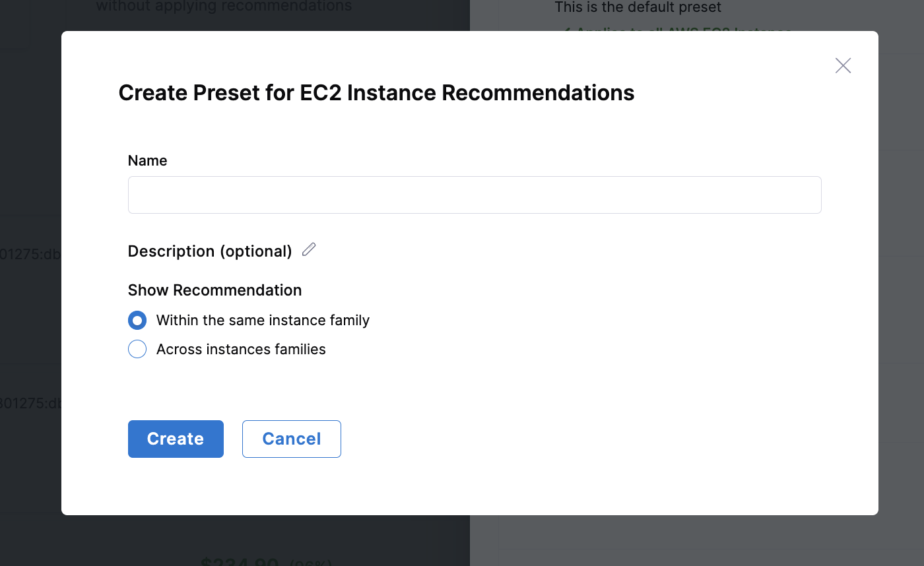924x566 pixels.
Task: Click the lower truncated "301275:db" background text
Action: (x=30, y=403)
